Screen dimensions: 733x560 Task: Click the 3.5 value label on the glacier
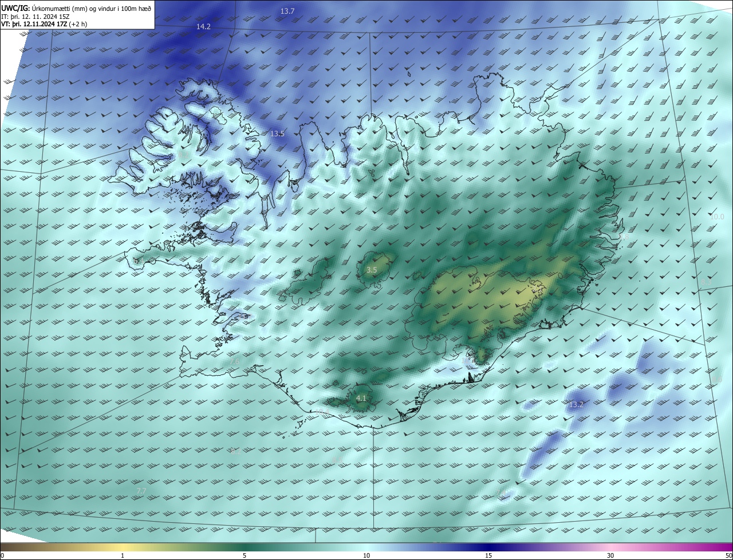[x=372, y=270]
